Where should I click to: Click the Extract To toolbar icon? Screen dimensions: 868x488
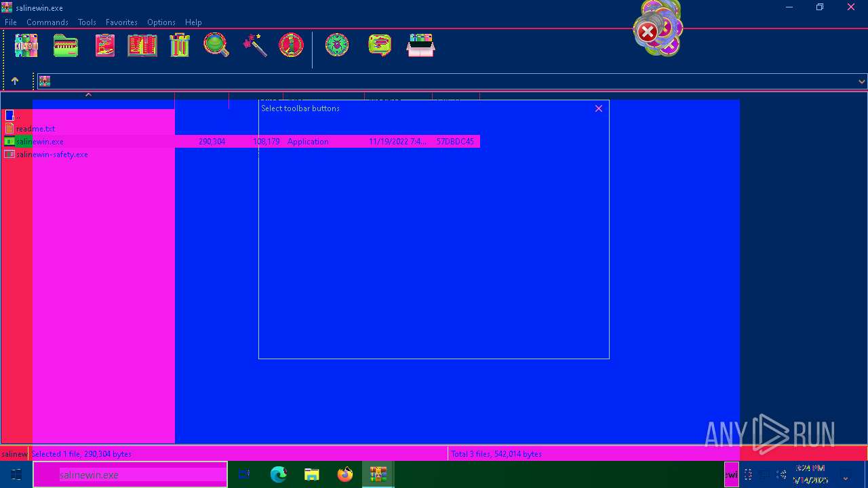pos(65,46)
